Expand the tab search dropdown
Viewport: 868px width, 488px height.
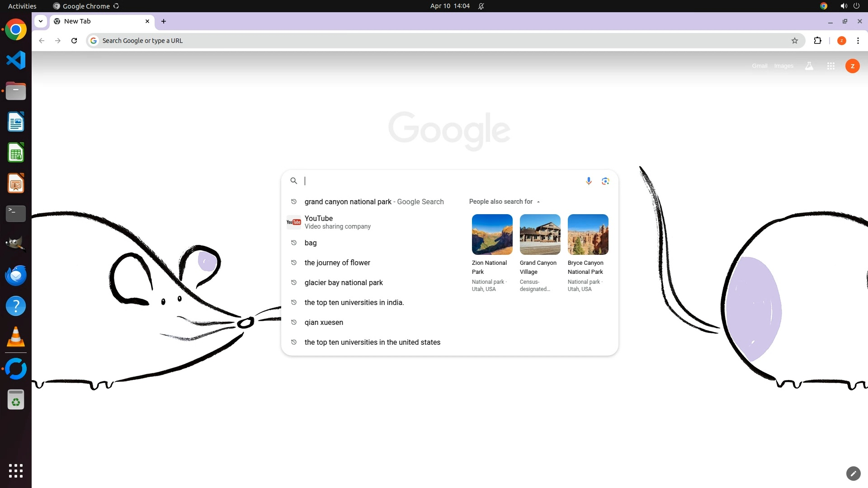pyautogui.click(x=41, y=21)
